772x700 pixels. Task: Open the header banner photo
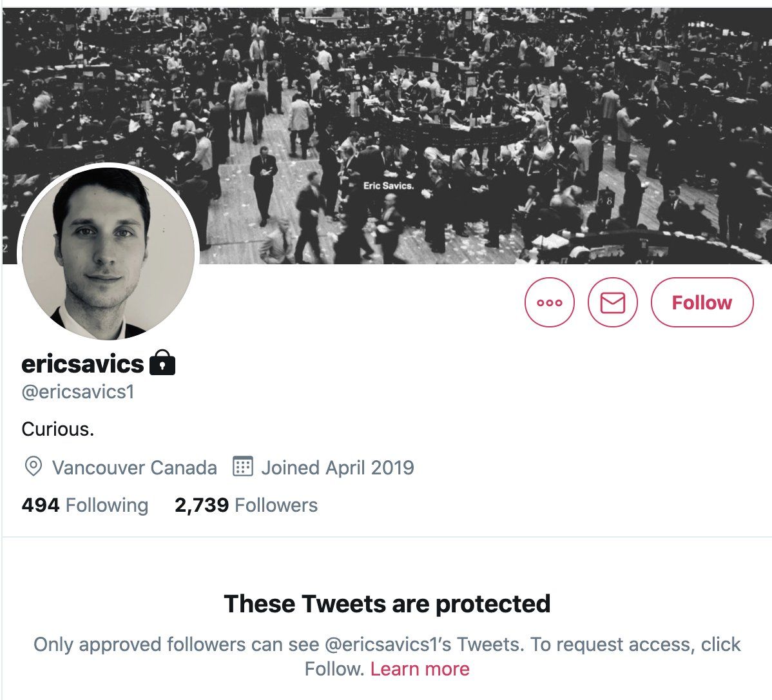pos(386,97)
